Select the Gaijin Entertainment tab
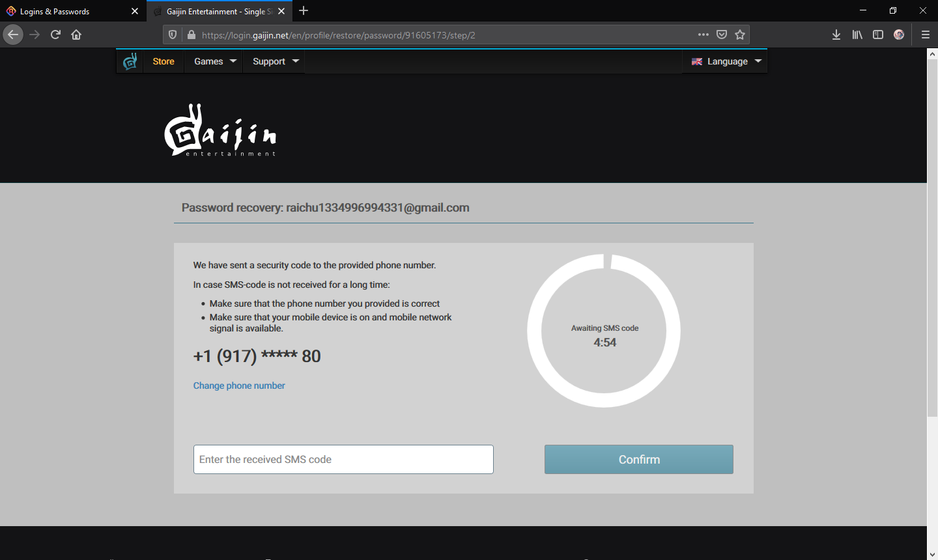This screenshot has height=560, width=938. point(218,11)
